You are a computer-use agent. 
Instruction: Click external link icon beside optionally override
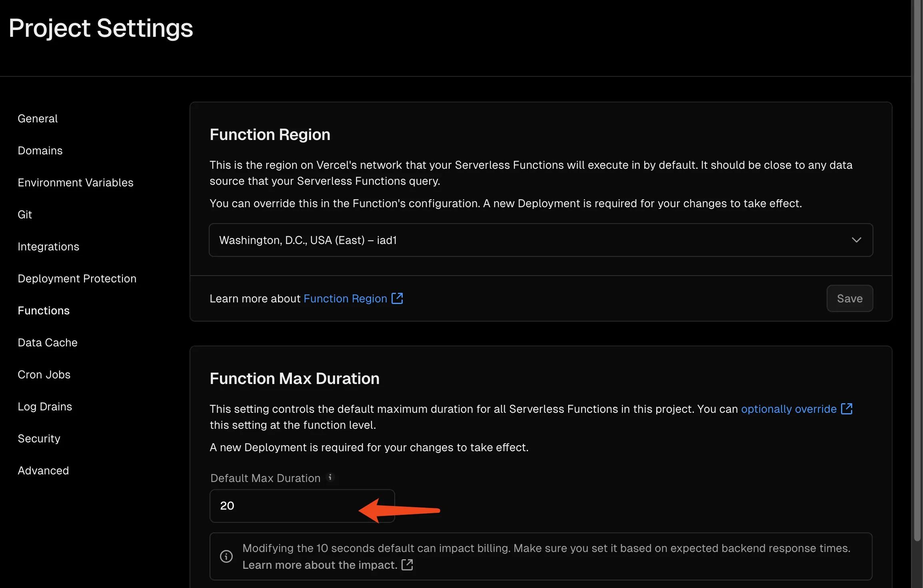(x=847, y=409)
